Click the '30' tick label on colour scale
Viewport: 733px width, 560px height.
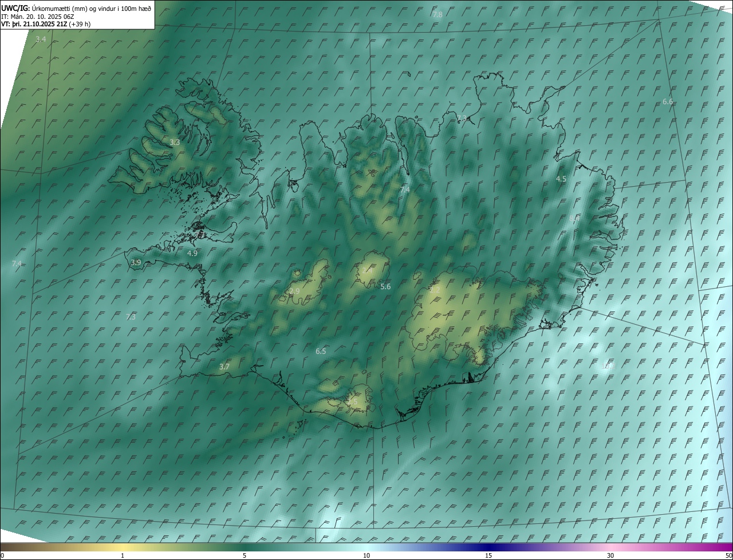pyautogui.click(x=610, y=556)
